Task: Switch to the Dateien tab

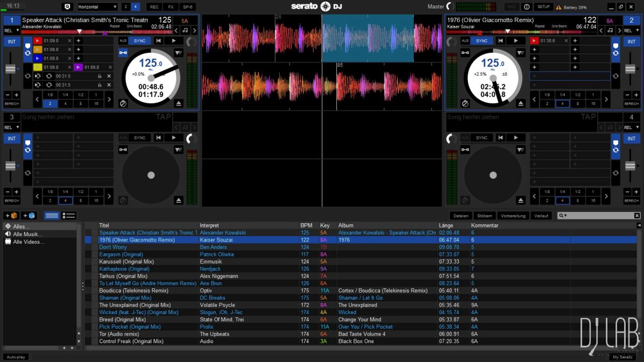Action: [461, 216]
